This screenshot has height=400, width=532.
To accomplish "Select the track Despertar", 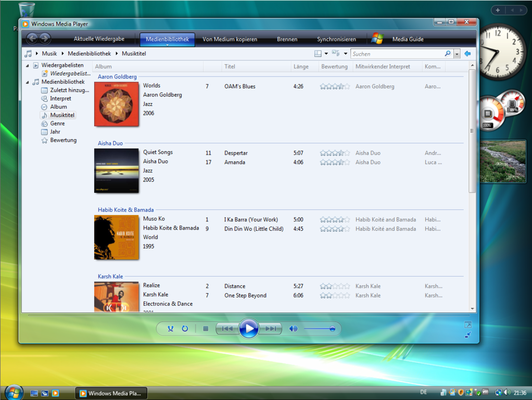I will (235, 153).
